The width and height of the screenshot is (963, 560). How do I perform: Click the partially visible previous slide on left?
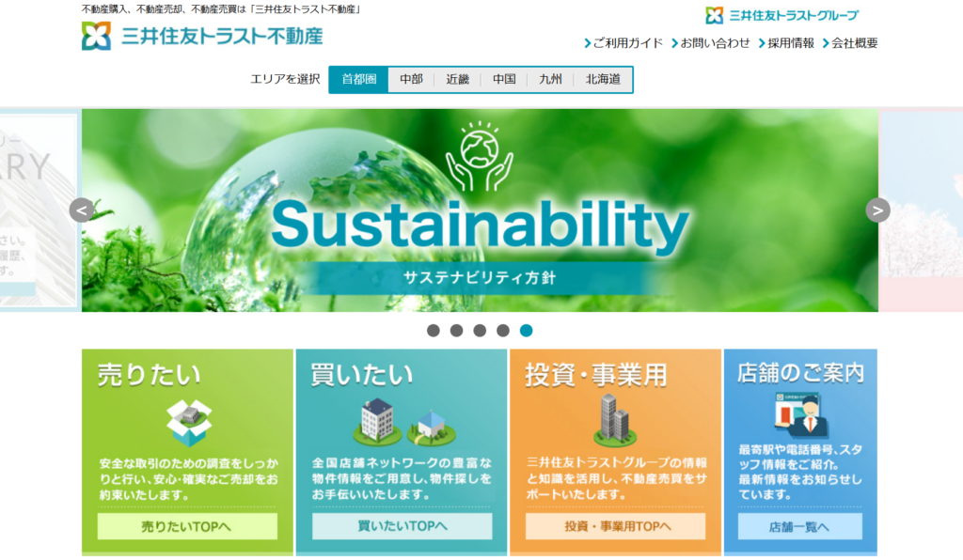pyautogui.click(x=39, y=210)
